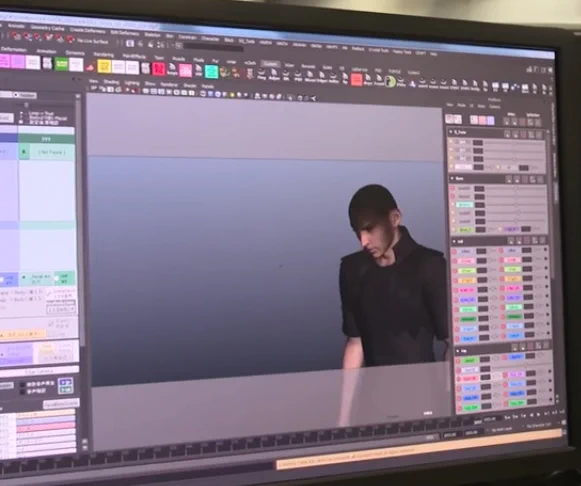Switch to the Animation shelf tab
This screenshot has width=581, height=486.
click(46, 51)
